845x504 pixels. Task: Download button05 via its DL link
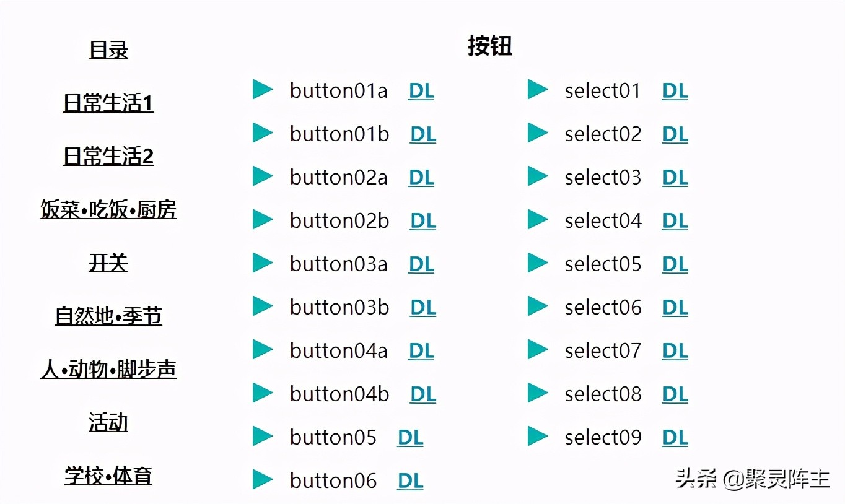click(410, 438)
